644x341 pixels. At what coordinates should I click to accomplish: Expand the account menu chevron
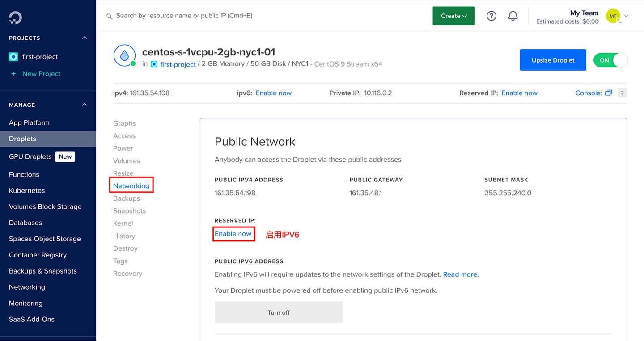[626, 16]
